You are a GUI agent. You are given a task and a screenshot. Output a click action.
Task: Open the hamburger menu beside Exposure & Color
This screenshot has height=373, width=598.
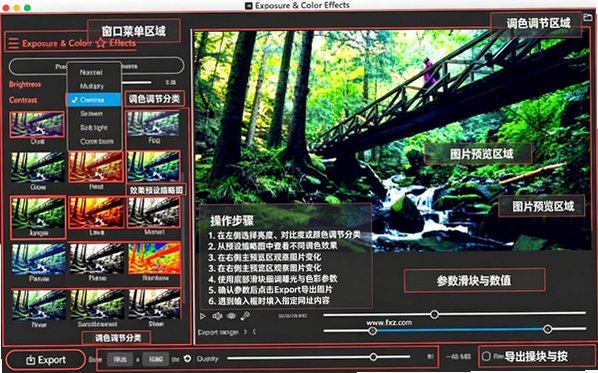pyautogui.click(x=13, y=43)
